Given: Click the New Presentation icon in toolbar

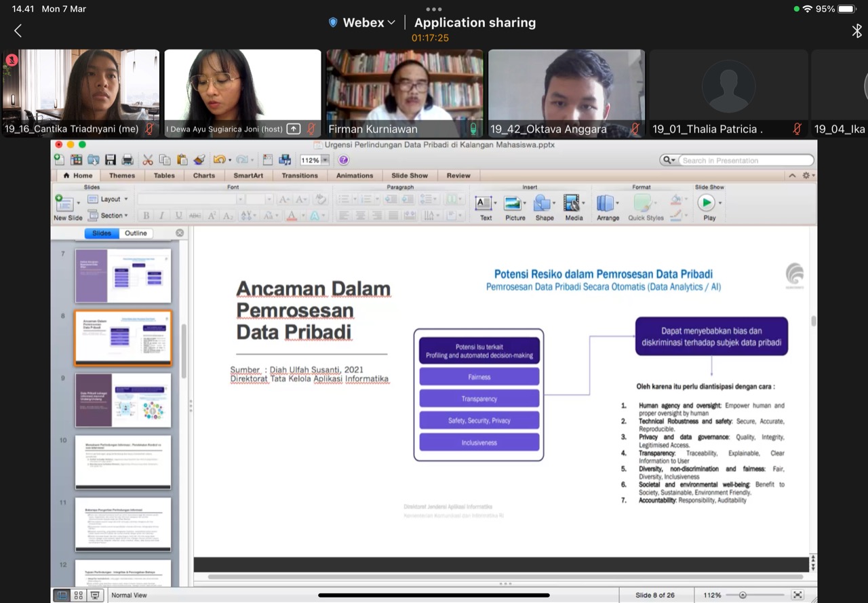Looking at the screenshot, I should 60,160.
